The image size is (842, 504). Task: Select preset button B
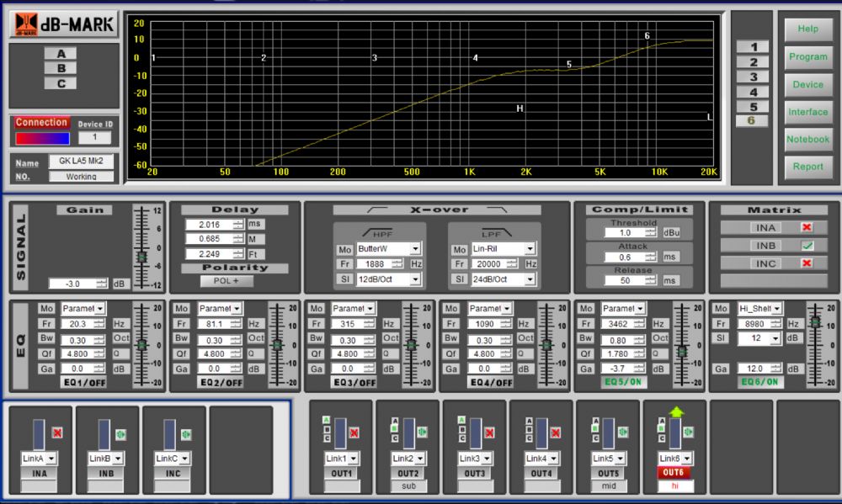tap(61, 68)
